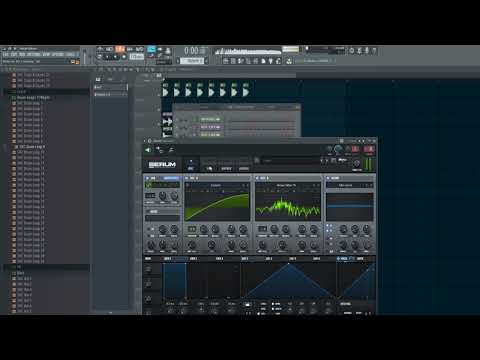Enable or disable Serum's OSC A
Viewport: 480px width, 360px height.
tap(187, 178)
